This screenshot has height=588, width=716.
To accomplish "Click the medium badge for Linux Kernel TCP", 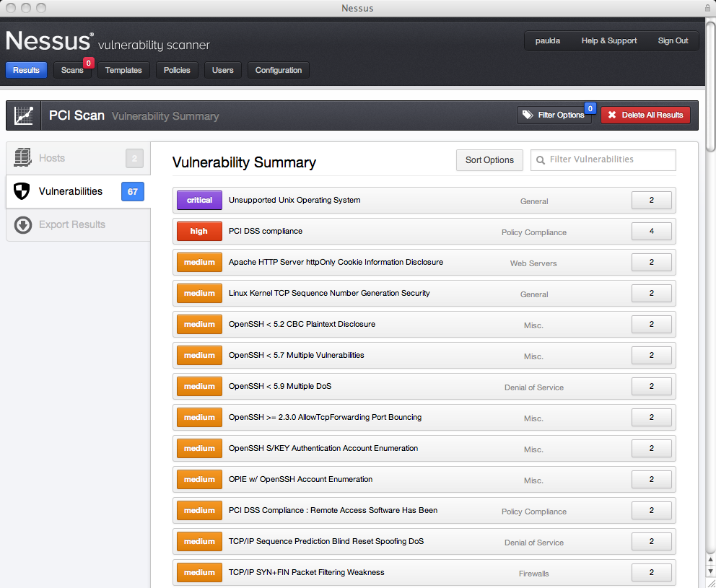I will 199,293.
